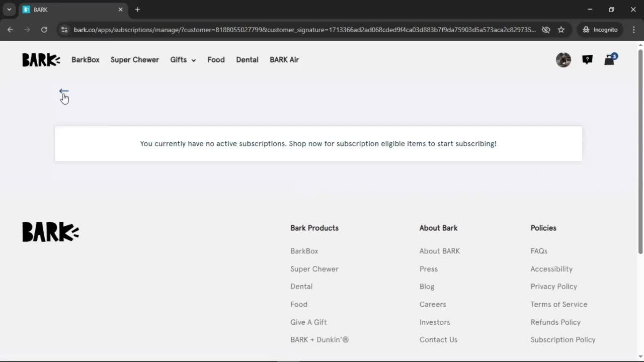
Task: Open the About BARK footer link
Action: (440, 251)
